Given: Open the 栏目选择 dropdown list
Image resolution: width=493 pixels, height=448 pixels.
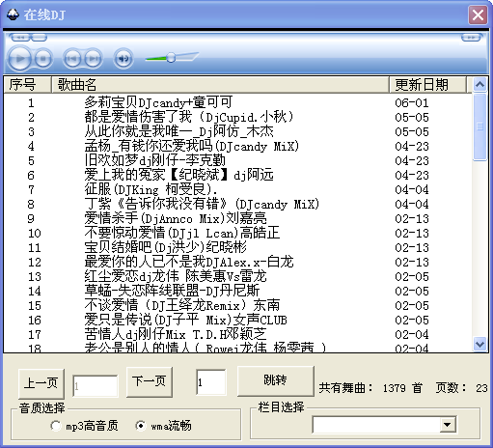Looking at the screenshot, I should [x=448, y=425].
